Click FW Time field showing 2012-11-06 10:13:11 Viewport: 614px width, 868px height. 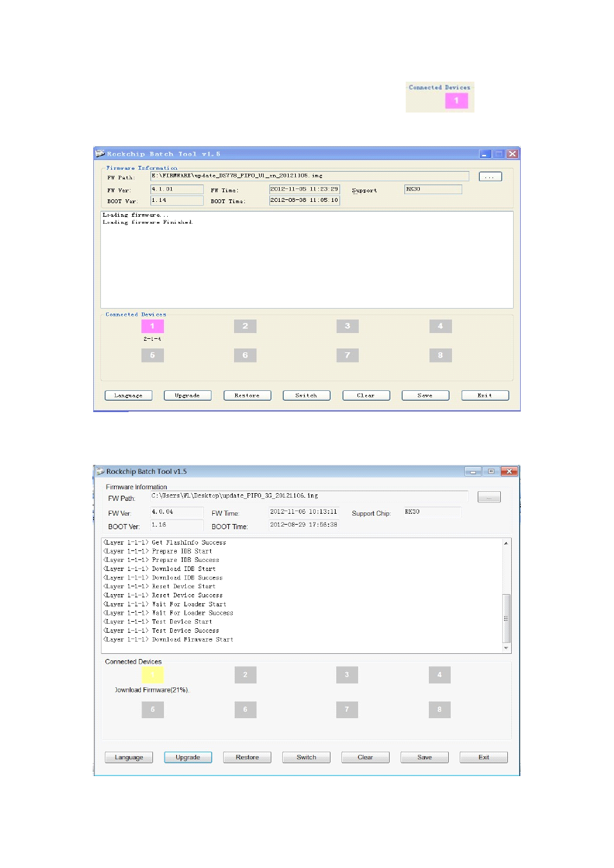(303, 512)
